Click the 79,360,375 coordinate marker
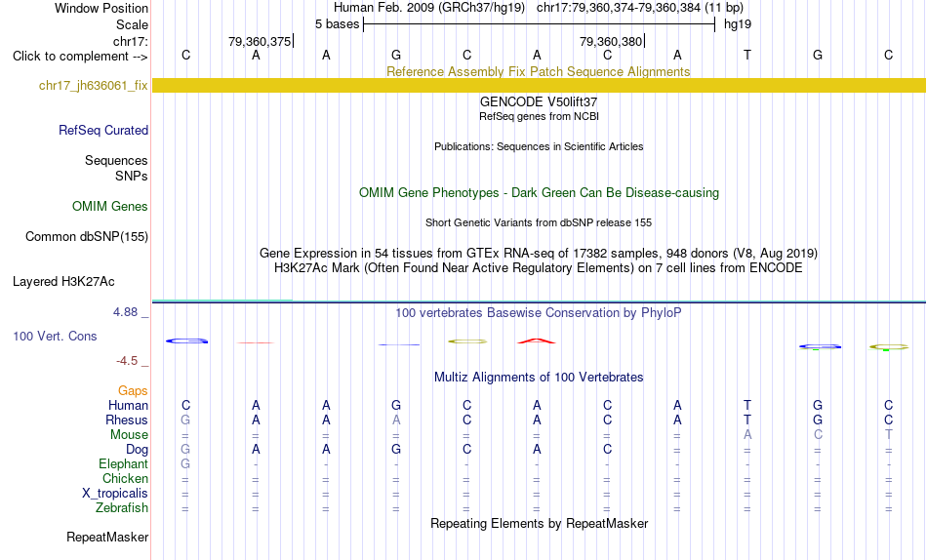 pos(261,41)
